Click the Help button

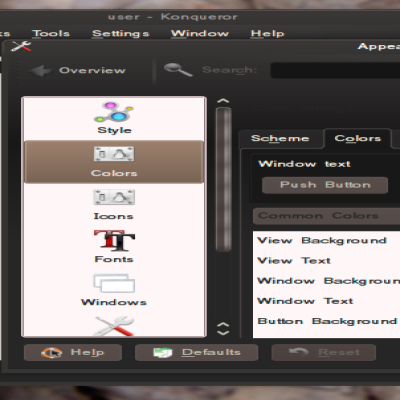(x=73, y=352)
